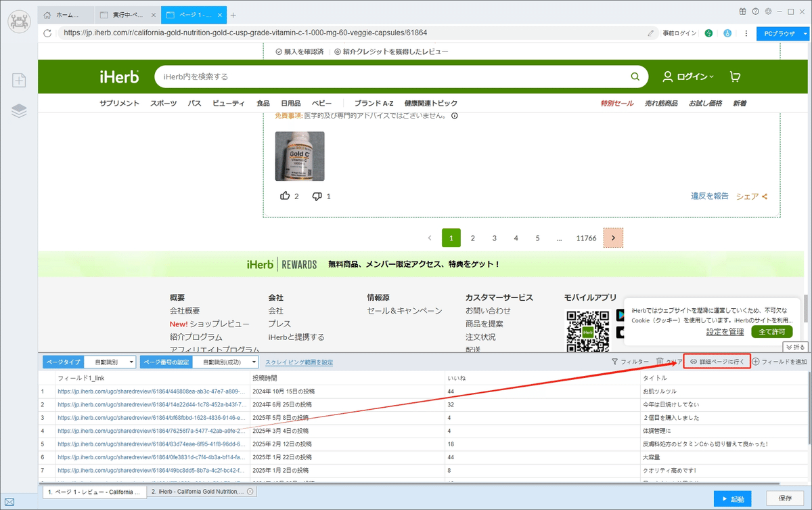
Task: Collapse panel with 折る button
Action: [796, 347]
